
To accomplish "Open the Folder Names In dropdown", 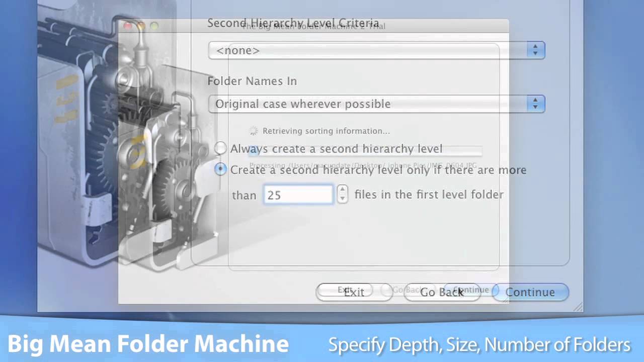I will (376, 104).
